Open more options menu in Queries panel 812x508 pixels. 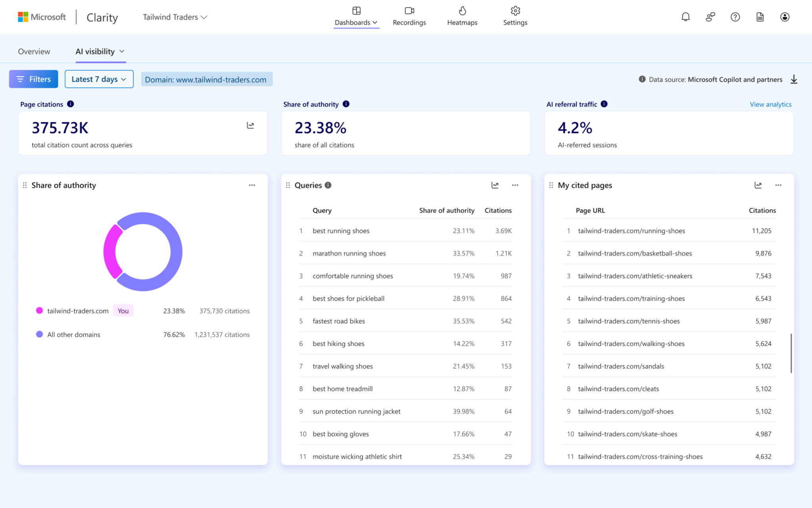point(515,185)
